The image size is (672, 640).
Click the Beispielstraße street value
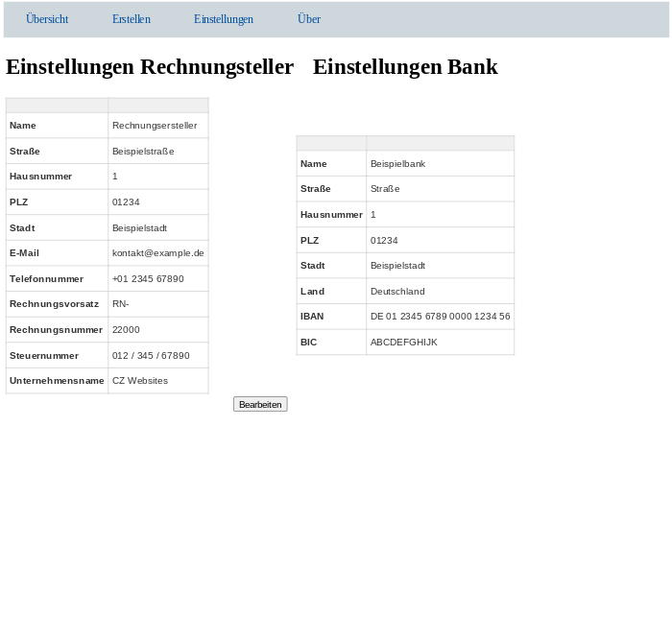tap(143, 152)
